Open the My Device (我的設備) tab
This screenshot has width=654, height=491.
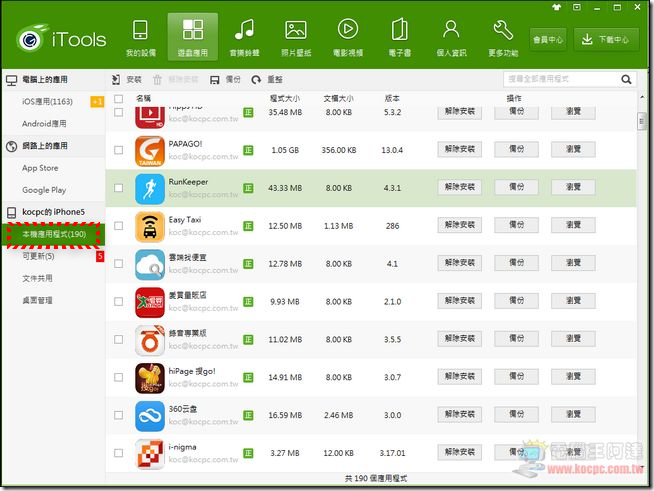tap(141, 38)
